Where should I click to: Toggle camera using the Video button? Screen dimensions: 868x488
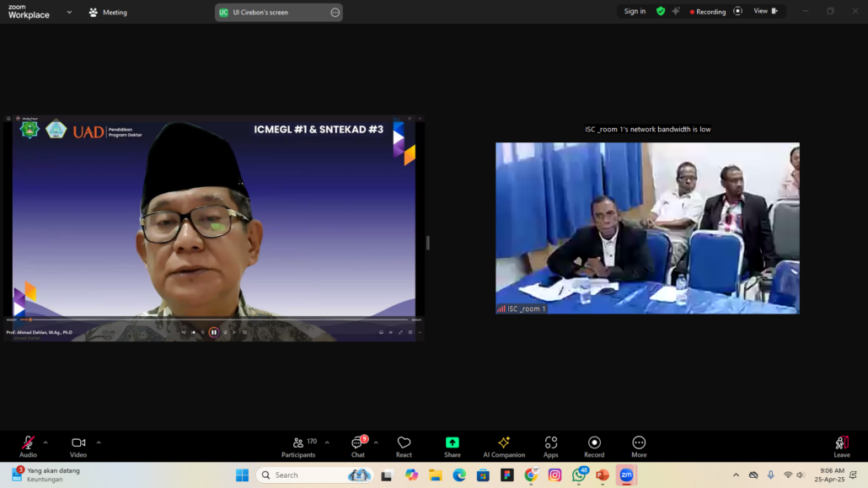[x=78, y=446]
